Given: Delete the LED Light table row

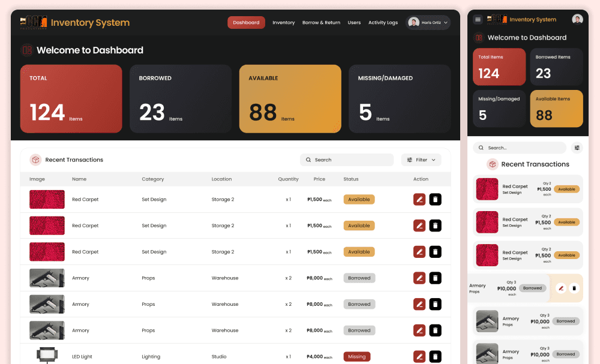Looking at the screenshot, I should coord(435,356).
